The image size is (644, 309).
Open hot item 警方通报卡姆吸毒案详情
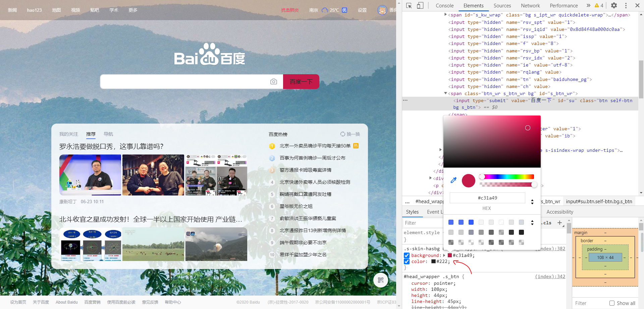click(306, 170)
